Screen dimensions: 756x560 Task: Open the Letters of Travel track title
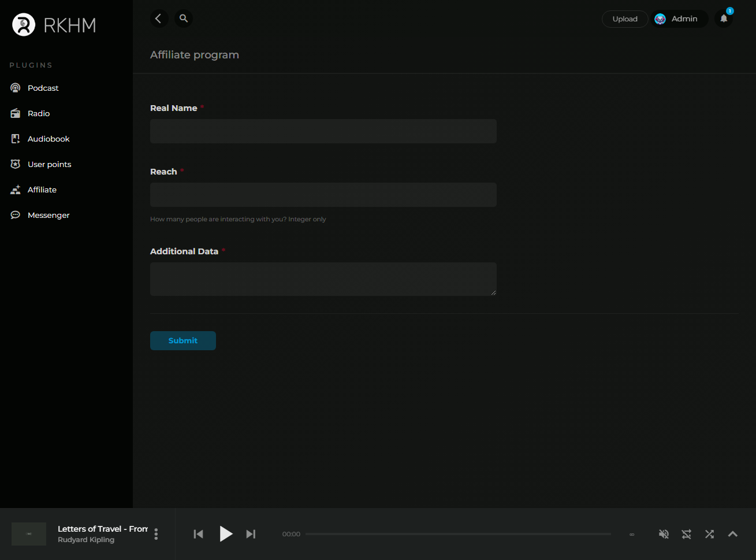103,529
